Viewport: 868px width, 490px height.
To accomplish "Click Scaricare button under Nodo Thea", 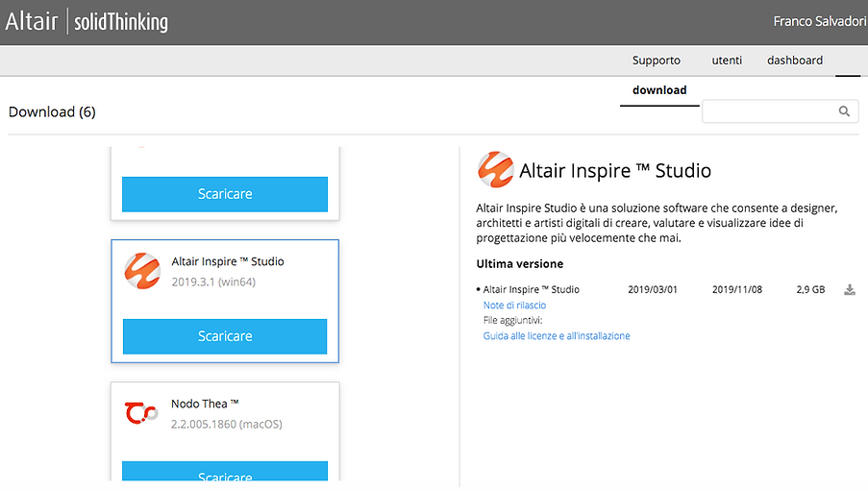I will tap(225, 471).
